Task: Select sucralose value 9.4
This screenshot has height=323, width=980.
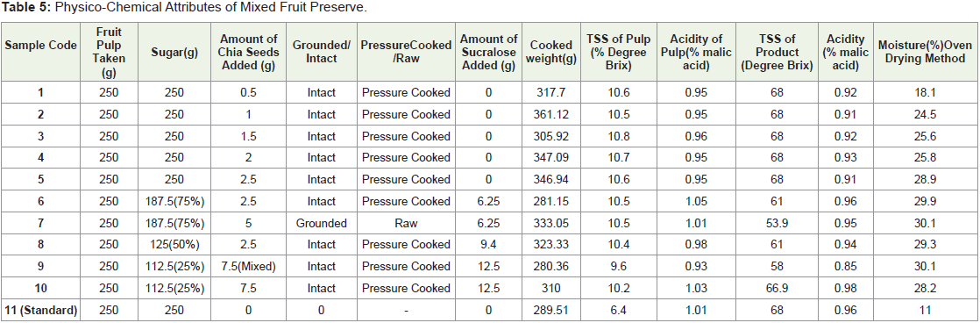Action: point(488,246)
